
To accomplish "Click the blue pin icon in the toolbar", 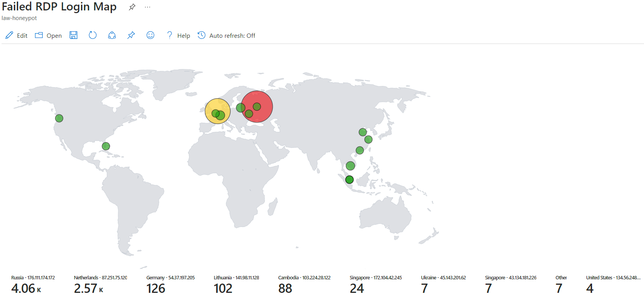I will (x=131, y=35).
